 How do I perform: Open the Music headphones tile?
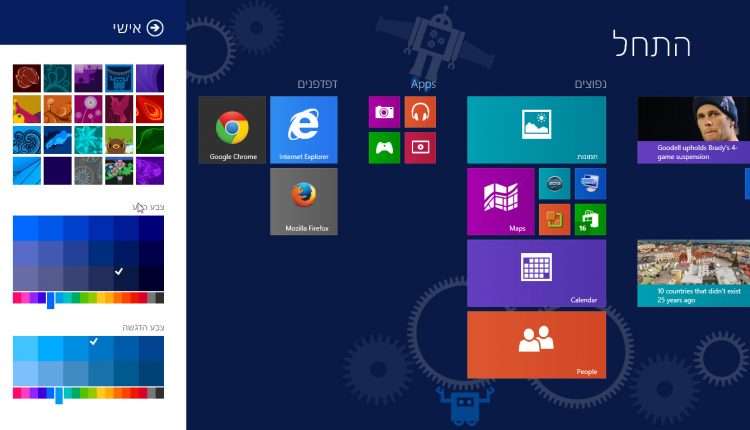pyautogui.click(x=420, y=112)
